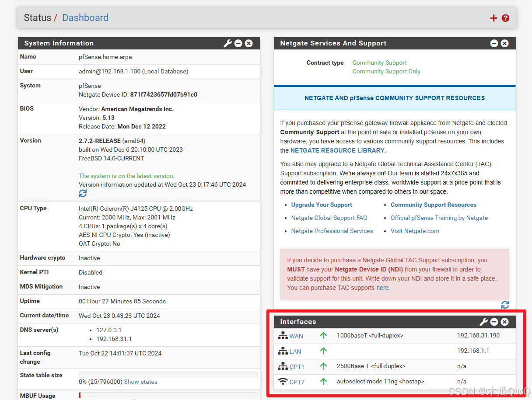Click the OPT2 wireless icon
Viewport: 532px width, 400px height.
pyautogui.click(x=283, y=382)
